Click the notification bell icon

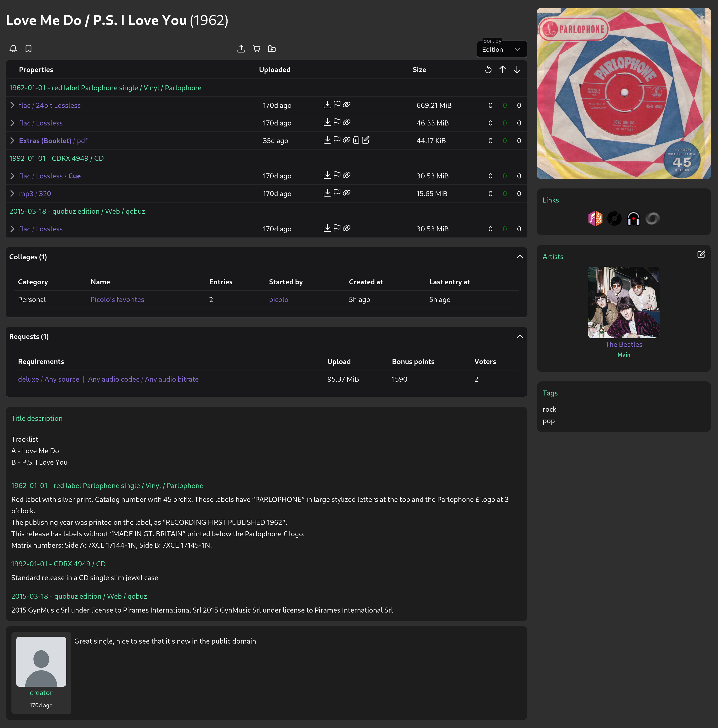click(x=13, y=49)
